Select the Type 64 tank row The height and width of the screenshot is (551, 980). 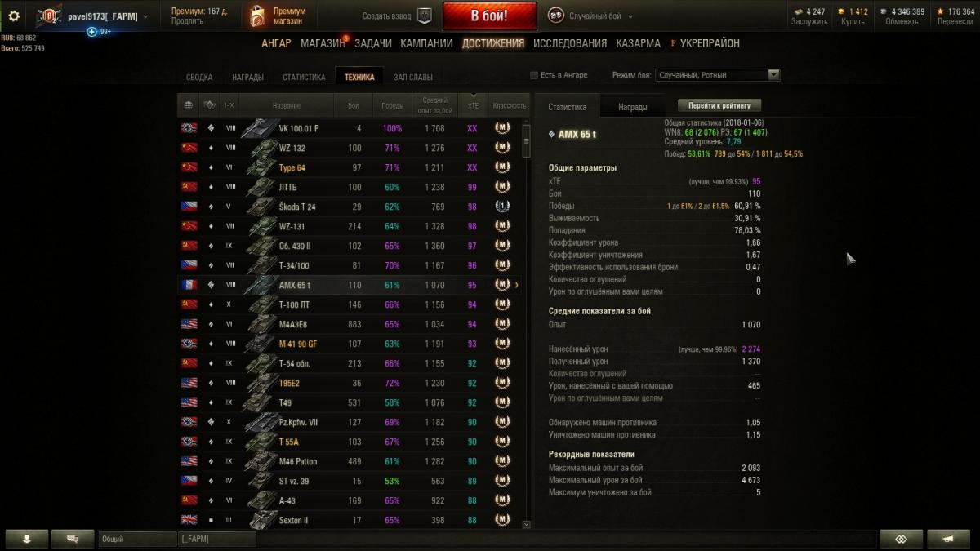pos(353,167)
